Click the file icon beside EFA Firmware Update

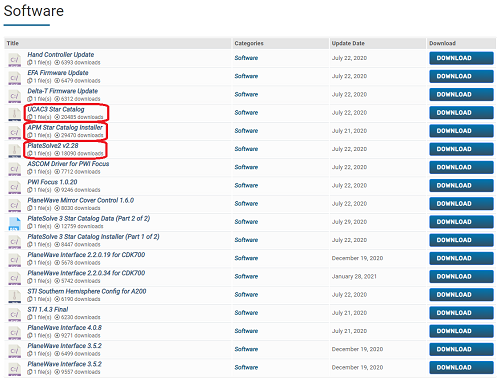pos(15,78)
